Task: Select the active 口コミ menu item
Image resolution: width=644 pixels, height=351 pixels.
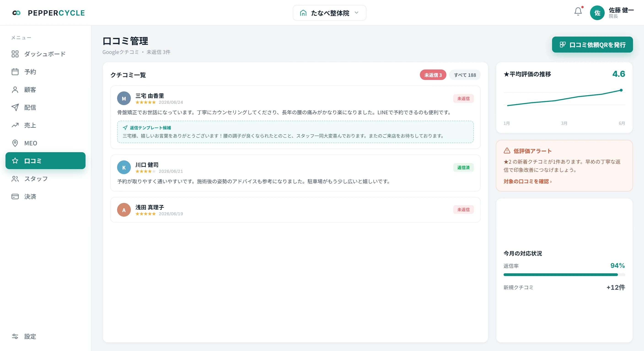Action: (x=45, y=161)
